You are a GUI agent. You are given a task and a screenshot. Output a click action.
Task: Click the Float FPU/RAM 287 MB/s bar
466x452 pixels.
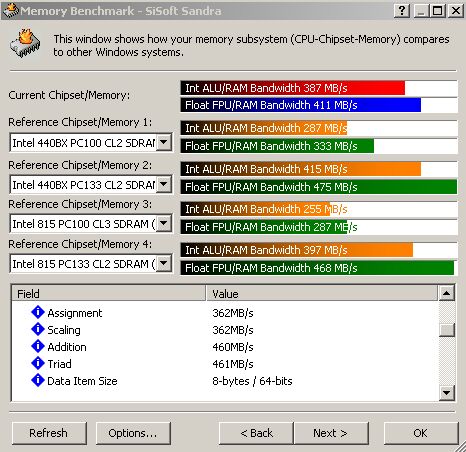point(264,227)
